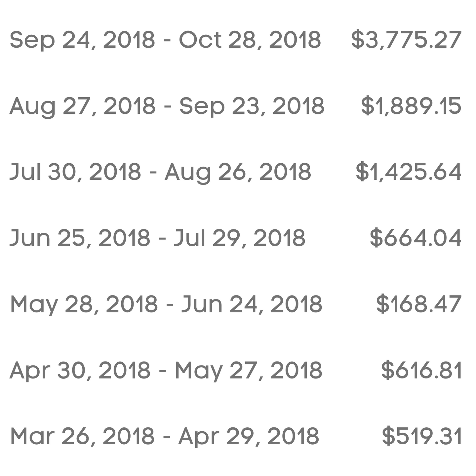
Task: Select the $519.31 earnings amount
Action: click(x=422, y=436)
